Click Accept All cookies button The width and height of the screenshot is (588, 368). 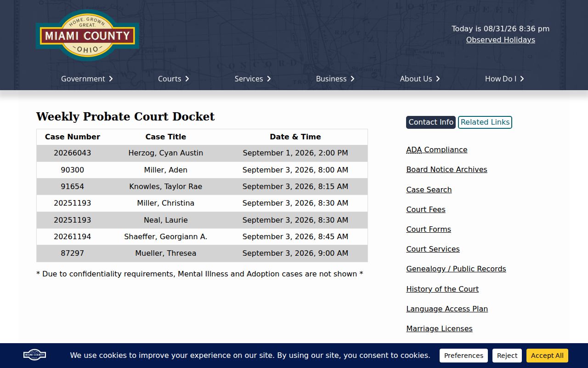point(547,356)
